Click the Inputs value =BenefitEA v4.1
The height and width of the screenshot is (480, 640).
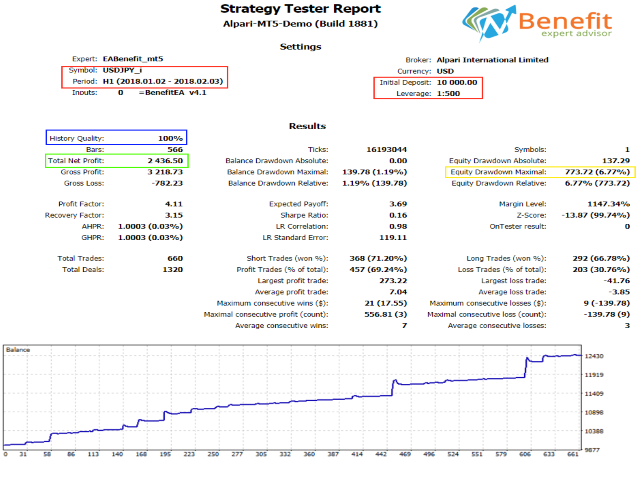coord(172,93)
